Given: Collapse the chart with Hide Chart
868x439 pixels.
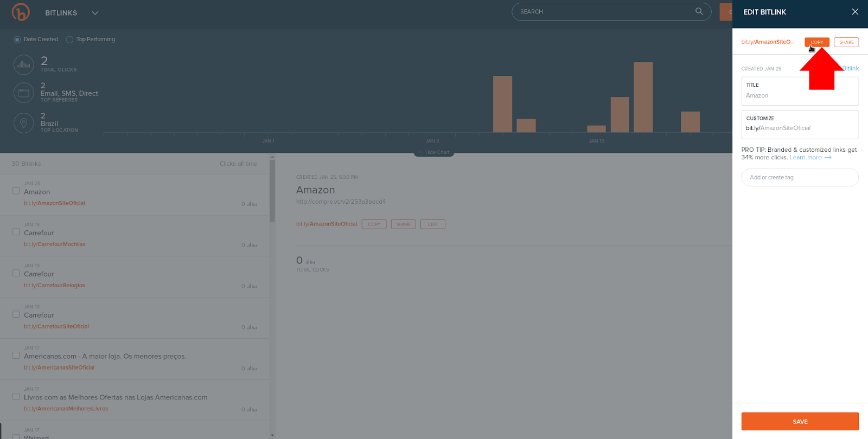Looking at the screenshot, I should coord(434,153).
